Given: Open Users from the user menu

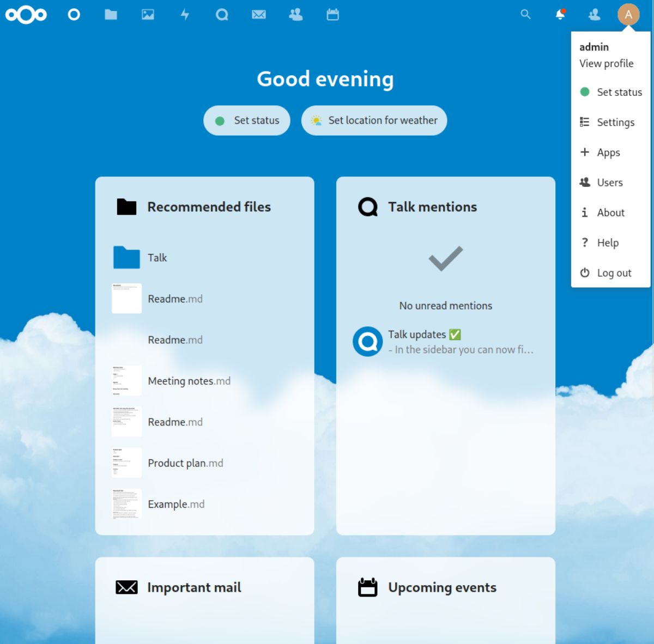Looking at the screenshot, I should click(x=611, y=183).
